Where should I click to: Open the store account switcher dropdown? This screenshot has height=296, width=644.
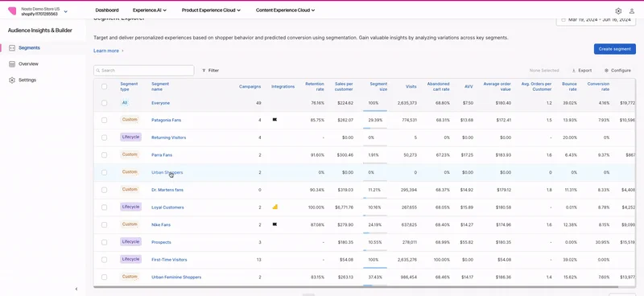(66, 11)
